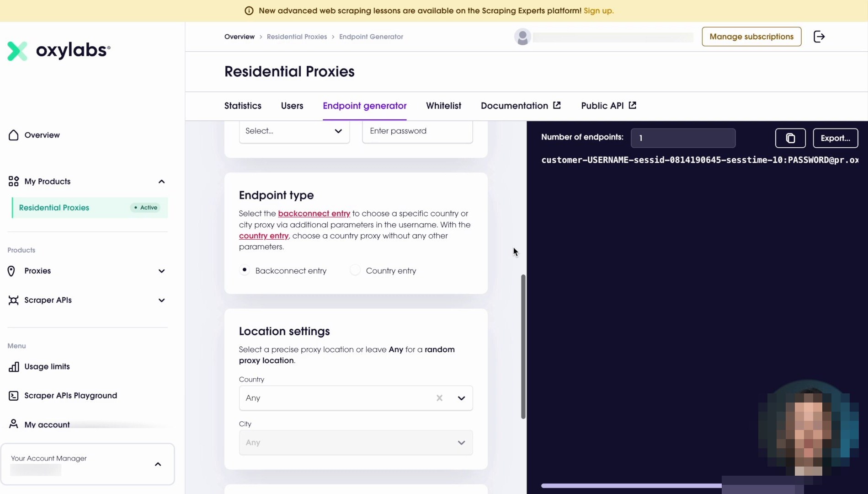
Task: Click the vertical scrollbar of settings panel
Action: [523, 346]
